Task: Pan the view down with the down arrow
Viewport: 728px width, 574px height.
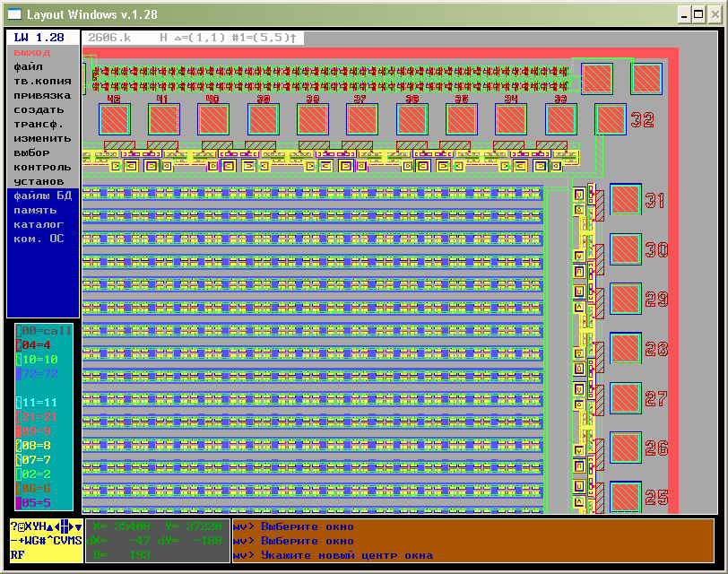Action: click(79, 527)
